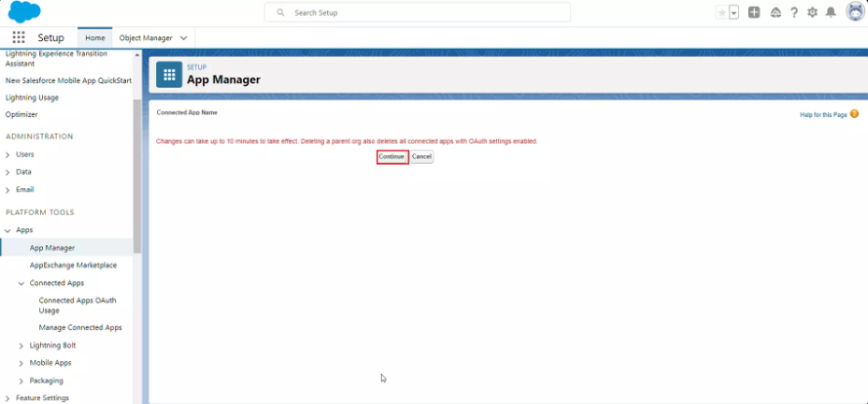868x404 pixels.
Task: Click the orange help question icon
Action: 854,114
